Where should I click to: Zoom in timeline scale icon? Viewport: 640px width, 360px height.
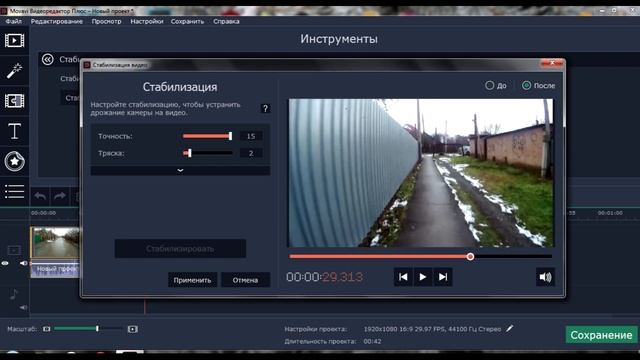point(133,329)
